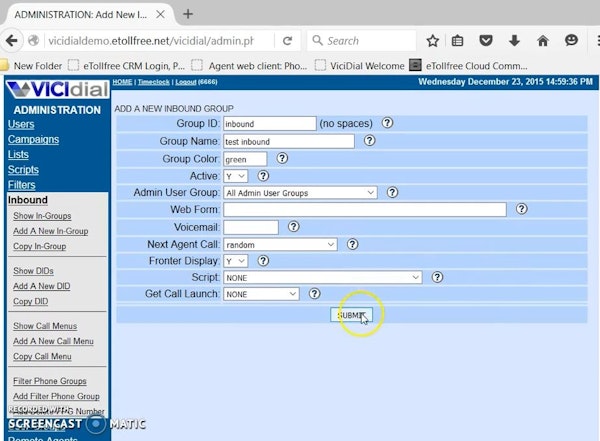The width and height of the screenshot is (600, 441).
Task: Click Filter Phone Groups link
Action: (x=50, y=381)
